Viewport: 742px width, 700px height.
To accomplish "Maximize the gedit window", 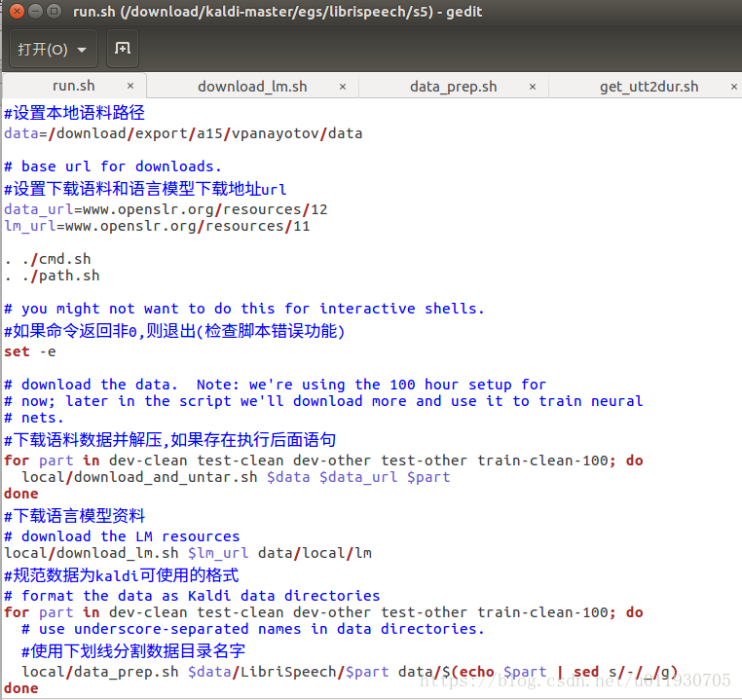I will [55, 11].
